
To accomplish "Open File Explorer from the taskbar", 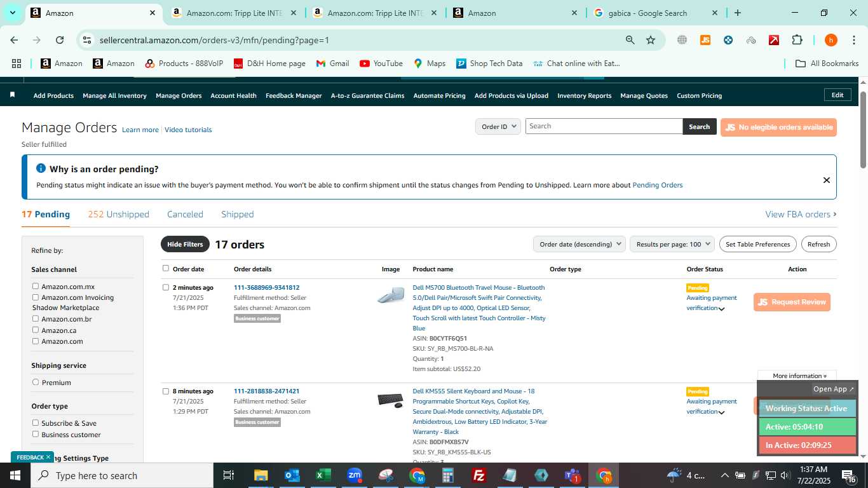I will click(261, 475).
